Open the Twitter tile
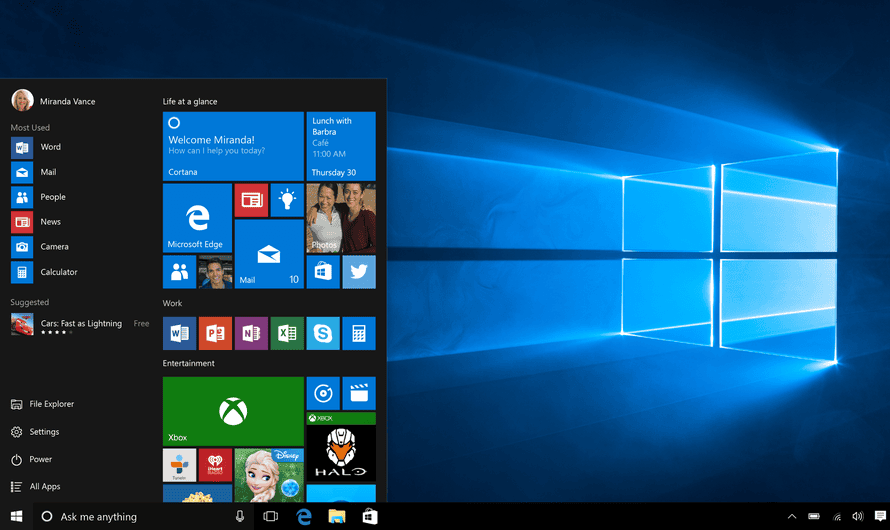This screenshot has height=530, width=890. click(x=359, y=272)
